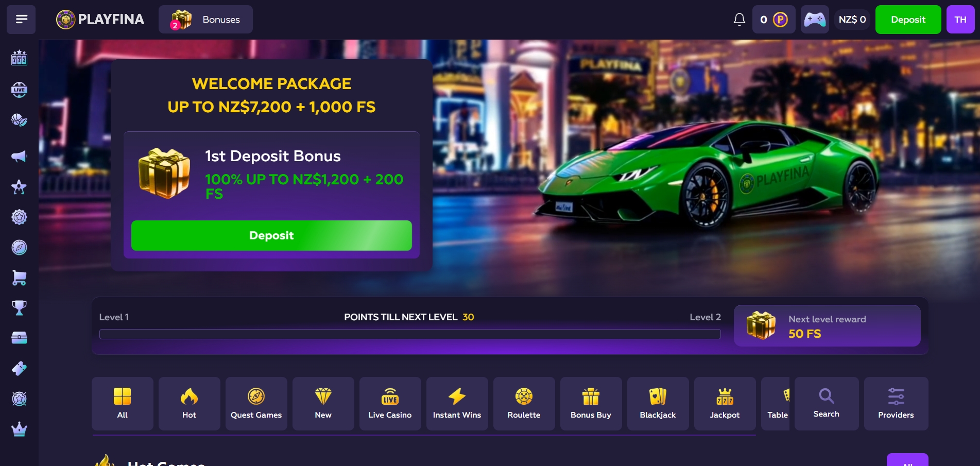Viewport: 980px width, 466px height.
Task: Open the Live casino sidebar icon
Action: [x=19, y=90]
